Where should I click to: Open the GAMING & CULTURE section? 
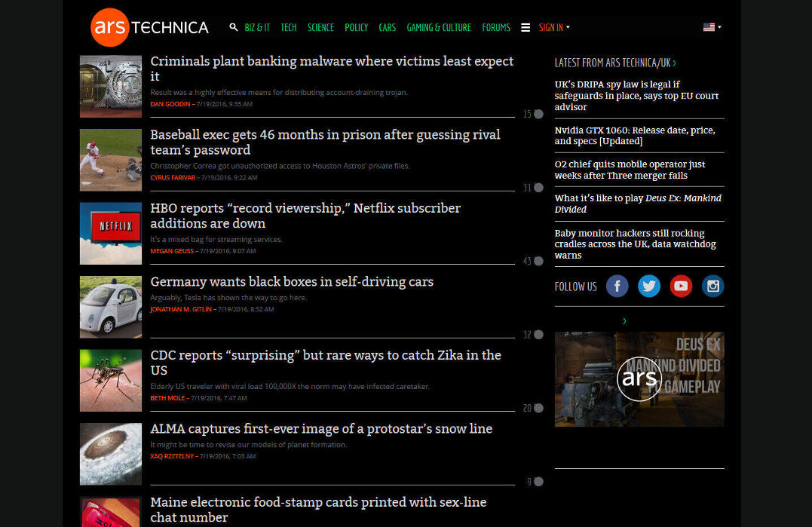[x=439, y=27]
